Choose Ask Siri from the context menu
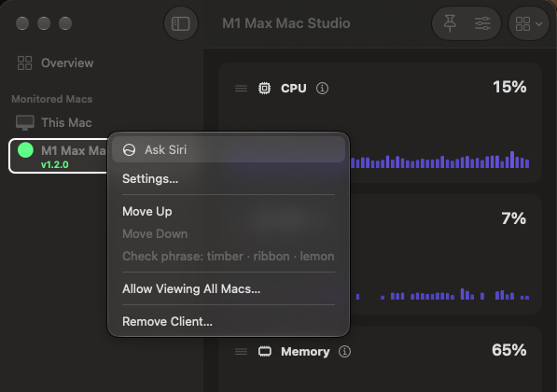 tap(229, 149)
